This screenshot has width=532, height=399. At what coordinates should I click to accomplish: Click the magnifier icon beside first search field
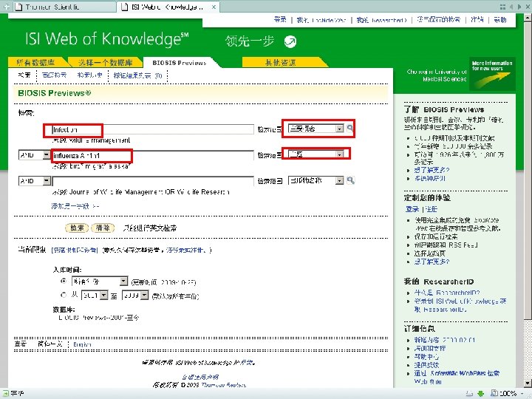pos(349,128)
